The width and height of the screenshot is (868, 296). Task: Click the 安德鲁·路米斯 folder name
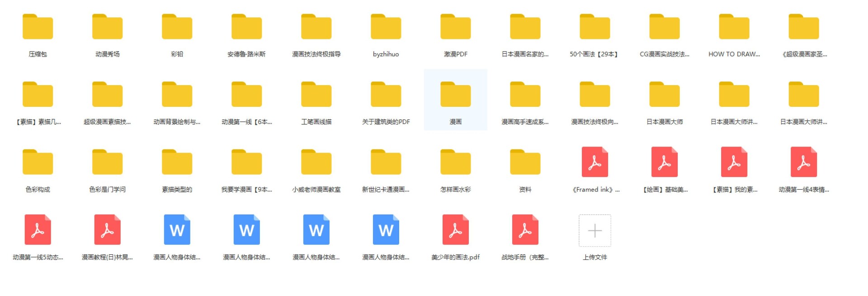246,54
